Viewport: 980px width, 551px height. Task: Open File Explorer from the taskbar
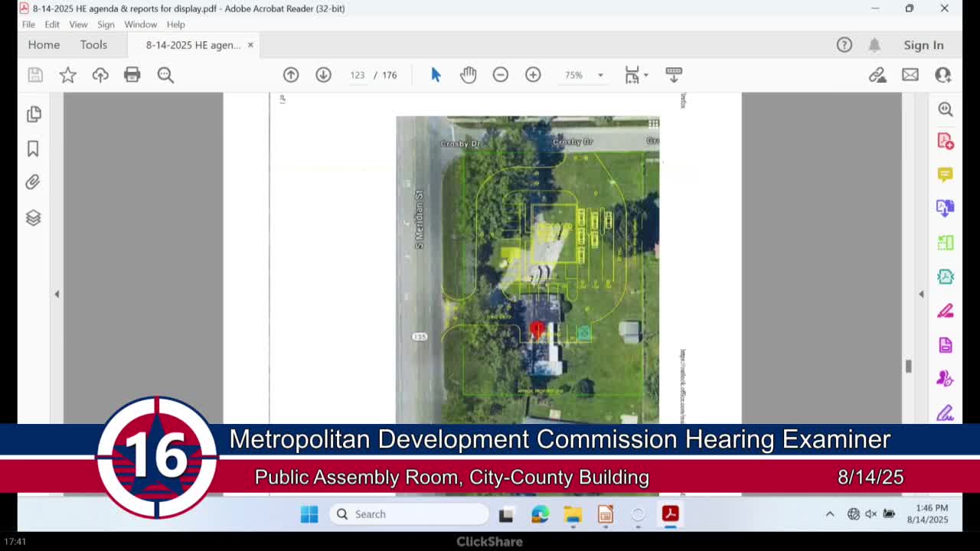pos(573,514)
